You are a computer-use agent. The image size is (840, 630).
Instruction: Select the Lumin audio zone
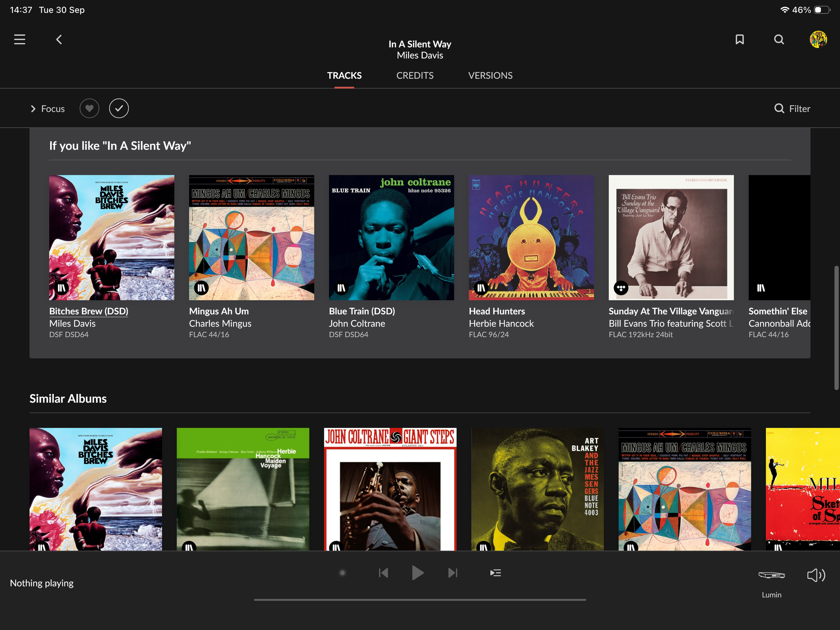(771, 575)
